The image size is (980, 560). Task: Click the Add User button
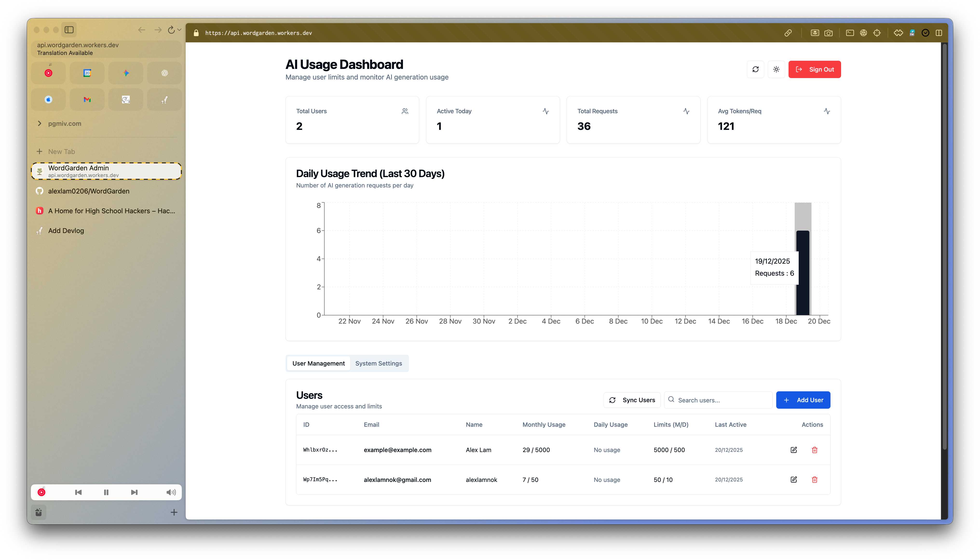[x=803, y=400]
